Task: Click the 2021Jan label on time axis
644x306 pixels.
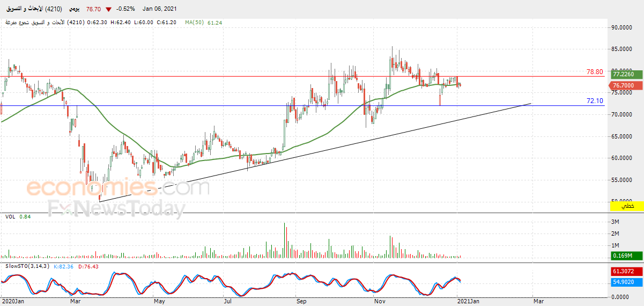Action: click(468, 302)
